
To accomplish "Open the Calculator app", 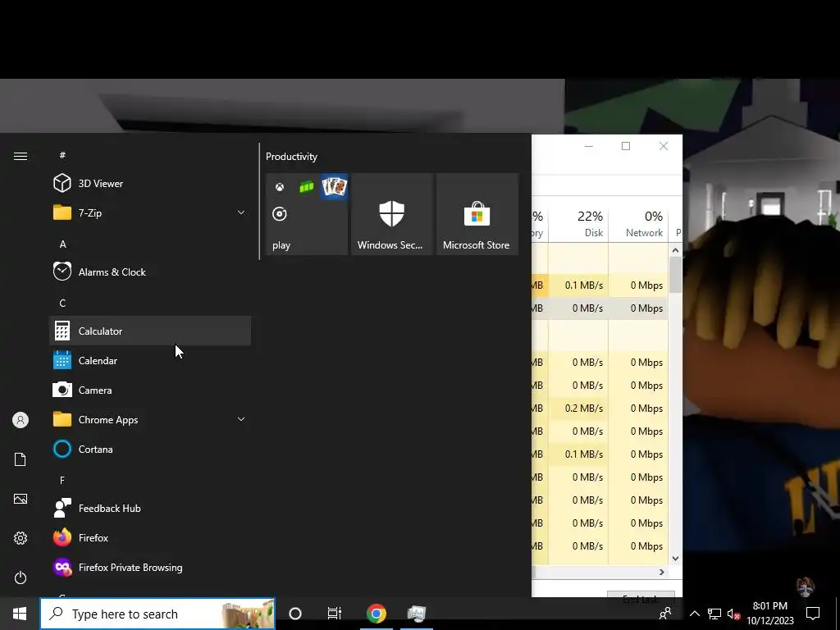I will point(149,331).
